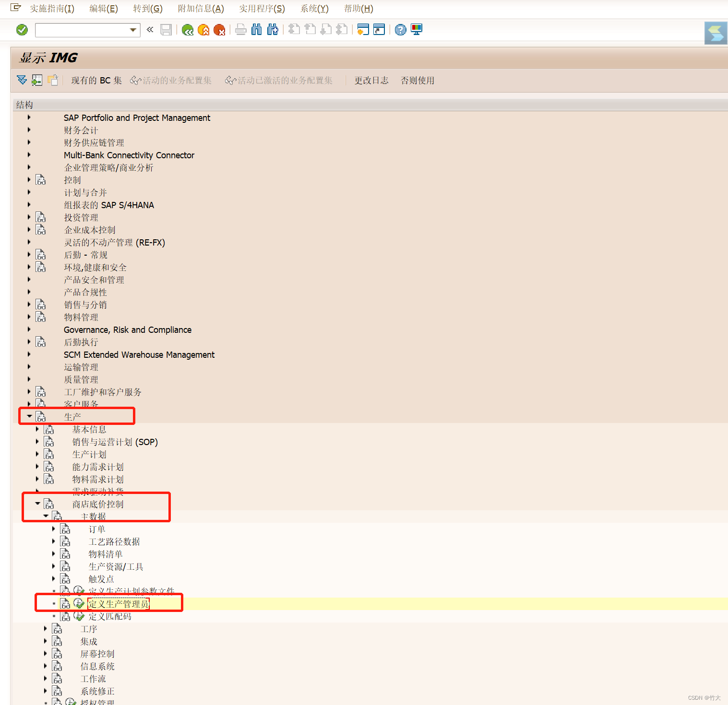The image size is (728, 705).
Task: Open the 实用程序(S) menu
Action: click(262, 9)
